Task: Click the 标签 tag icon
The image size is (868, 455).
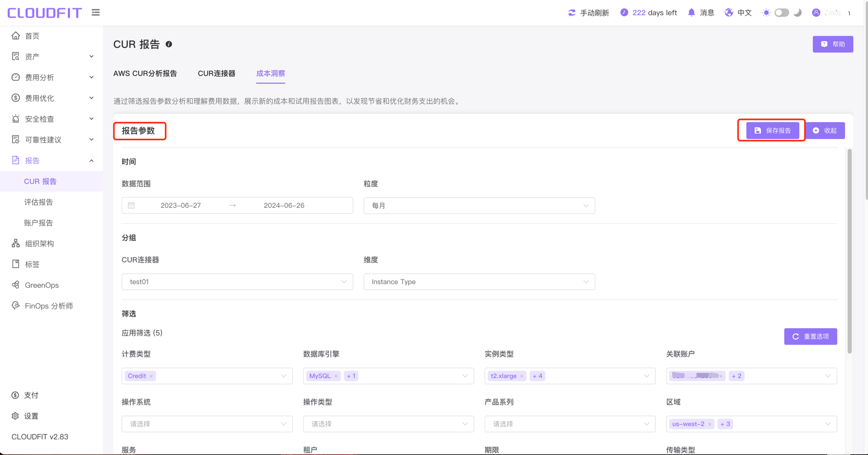Action: pos(16,264)
